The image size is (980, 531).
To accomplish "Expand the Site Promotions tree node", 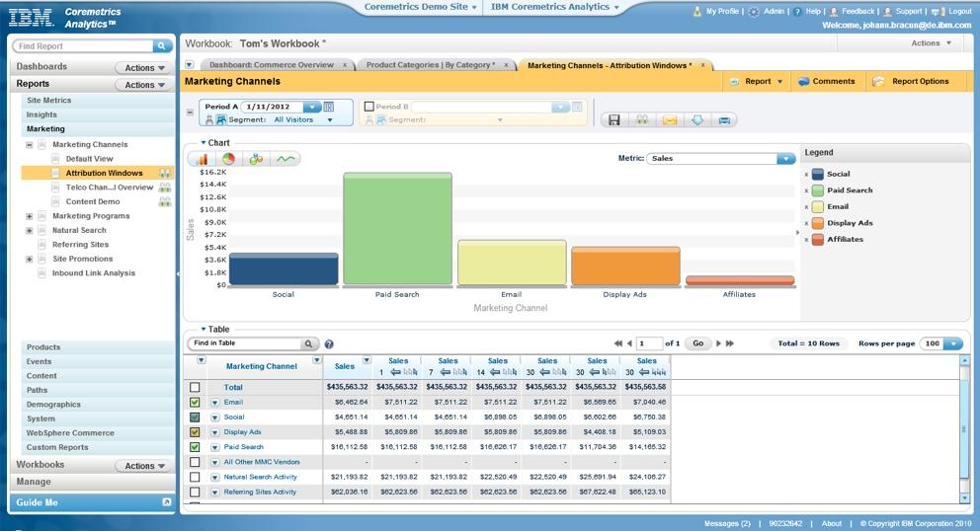I will pyautogui.click(x=29, y=260).
